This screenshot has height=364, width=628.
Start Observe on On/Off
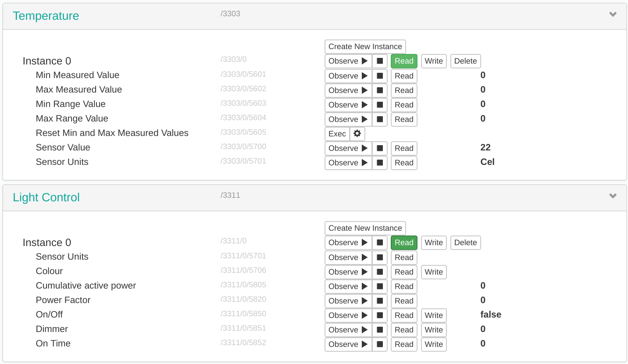[349, 315]
